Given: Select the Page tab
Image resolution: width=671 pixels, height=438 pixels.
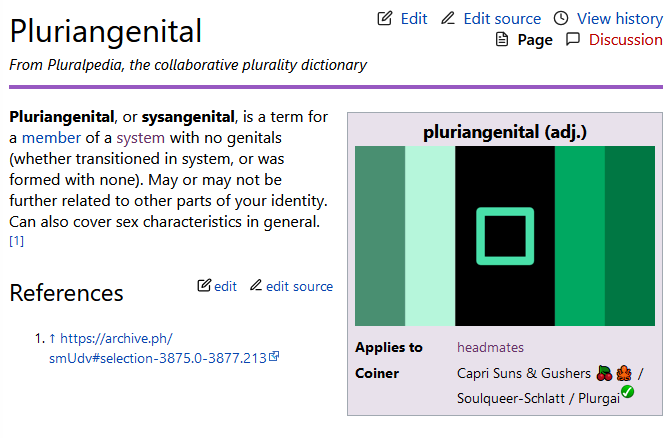Looking at the screenshot, I should pos(535,40).
